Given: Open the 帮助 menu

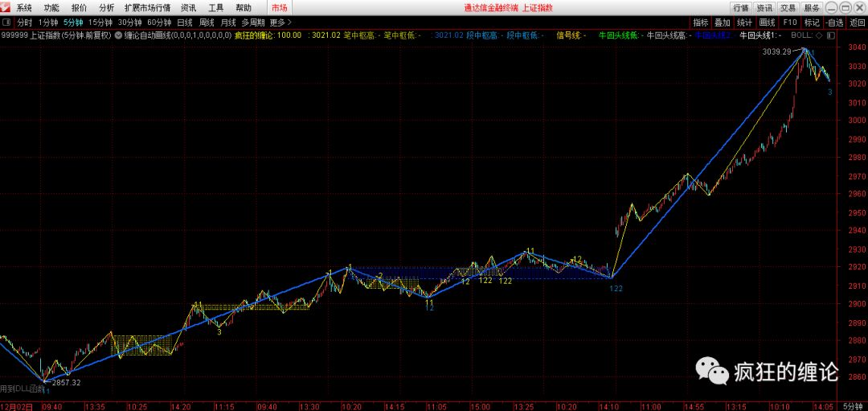Looking at the screenshot, I should 243,8.
